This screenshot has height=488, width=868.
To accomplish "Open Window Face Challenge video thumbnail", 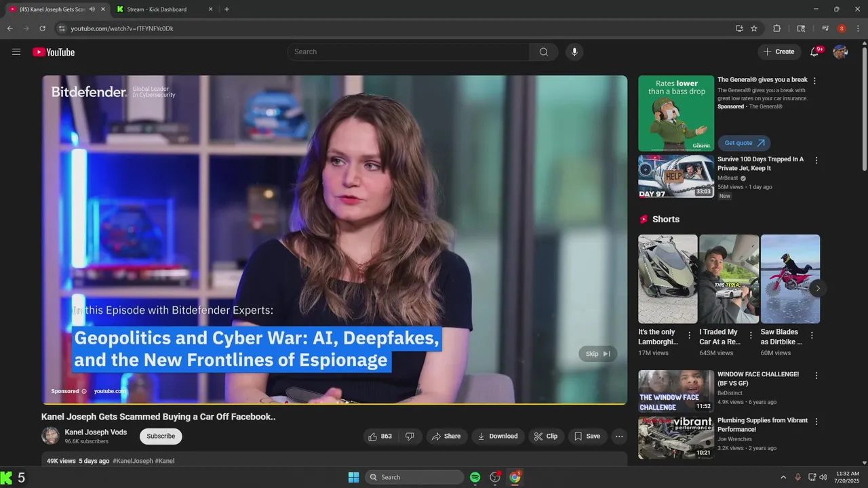I will [676, 391].
